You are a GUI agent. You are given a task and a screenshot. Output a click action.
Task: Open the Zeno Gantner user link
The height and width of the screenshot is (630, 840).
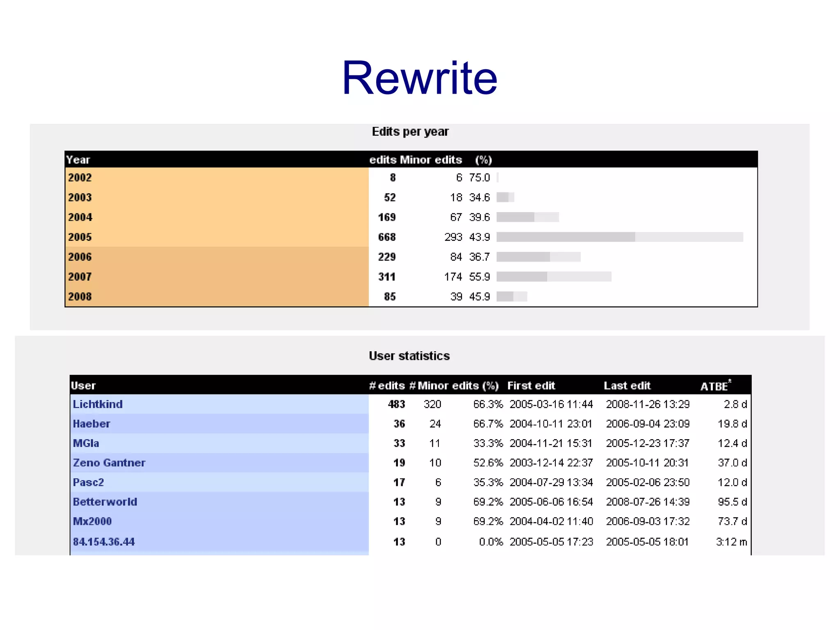click(x=109, y=463)
